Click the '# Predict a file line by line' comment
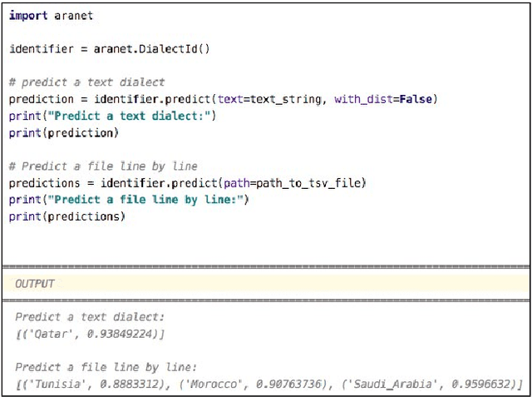The height and width of the screenshot is (397, 532). pyautogui.click(x=103, y=166)
